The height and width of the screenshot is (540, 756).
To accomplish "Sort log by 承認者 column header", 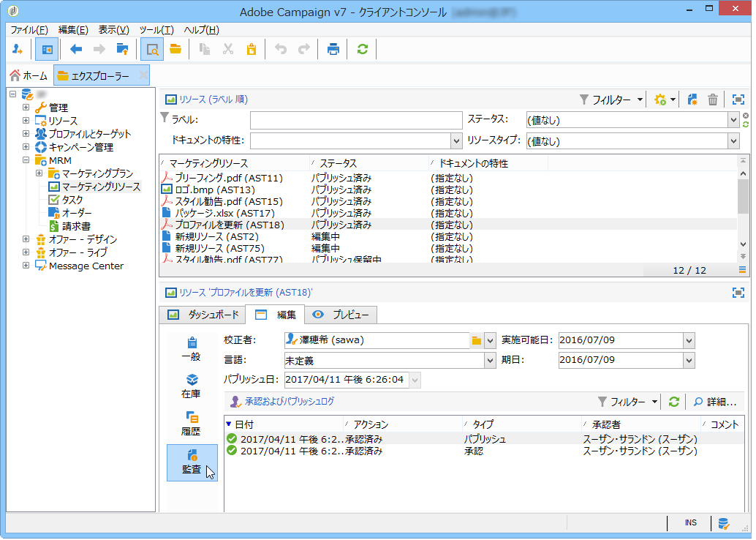I will 641,424.
